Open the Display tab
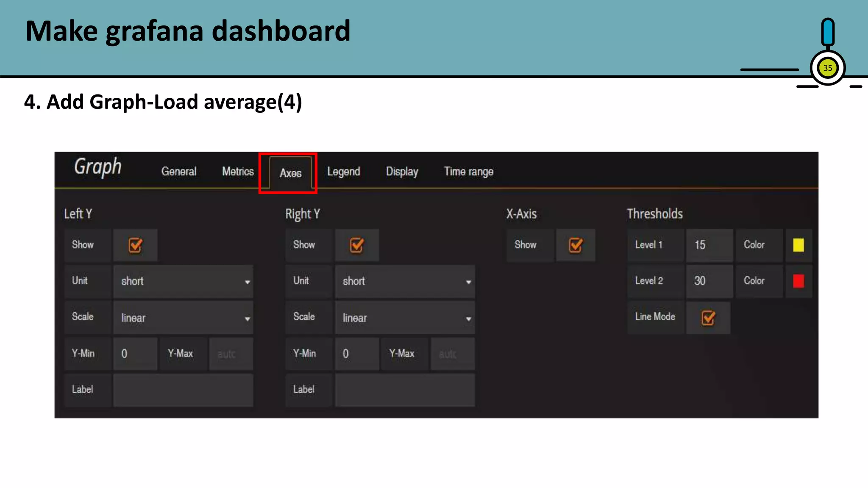This screenshot has height=488, width=868. coord(402,172)
